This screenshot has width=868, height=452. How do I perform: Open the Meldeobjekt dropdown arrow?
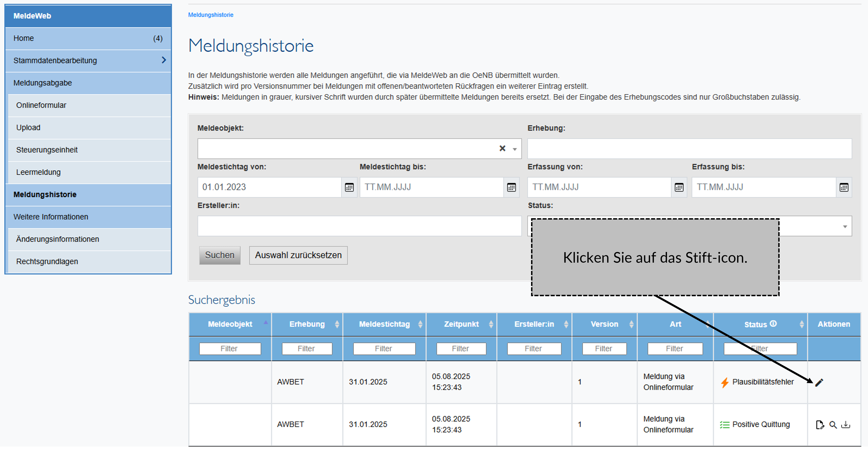(514, 149)
